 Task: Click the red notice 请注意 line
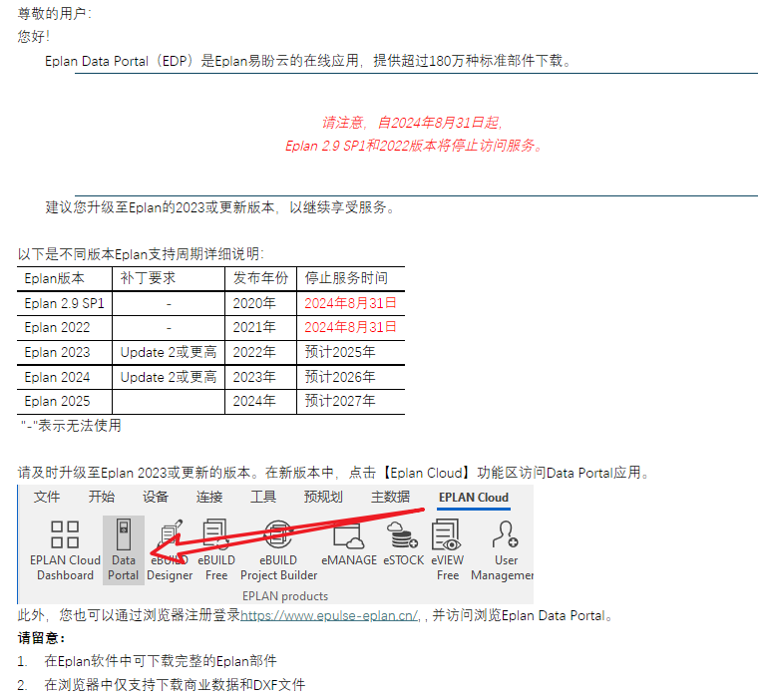point(412,123)
